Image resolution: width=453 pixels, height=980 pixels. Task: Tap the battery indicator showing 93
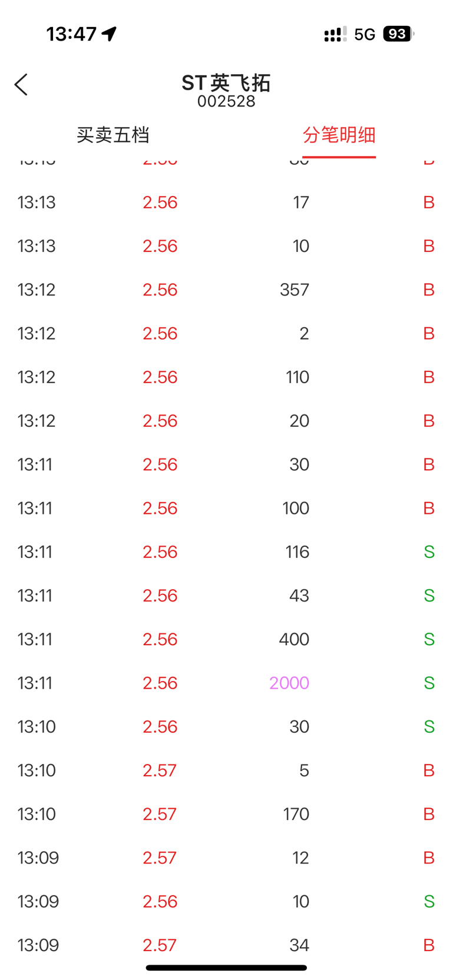399,34
